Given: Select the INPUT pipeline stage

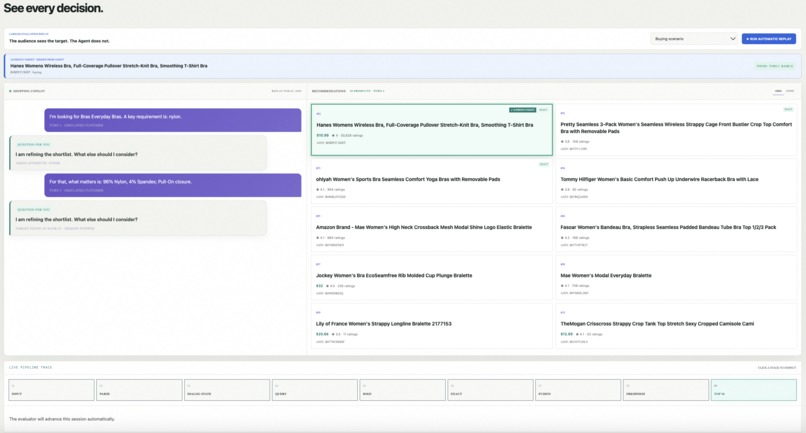Looking at the screenshot, I should (51, 390).
